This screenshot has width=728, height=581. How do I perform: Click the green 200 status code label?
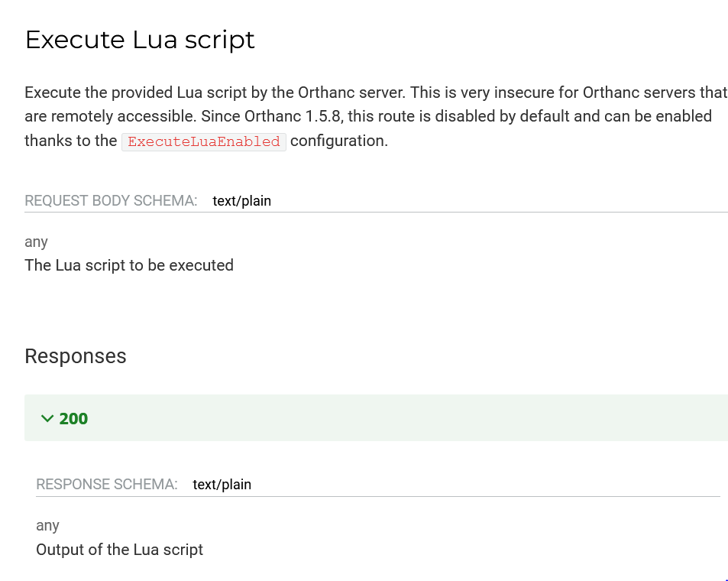(73, 419)
